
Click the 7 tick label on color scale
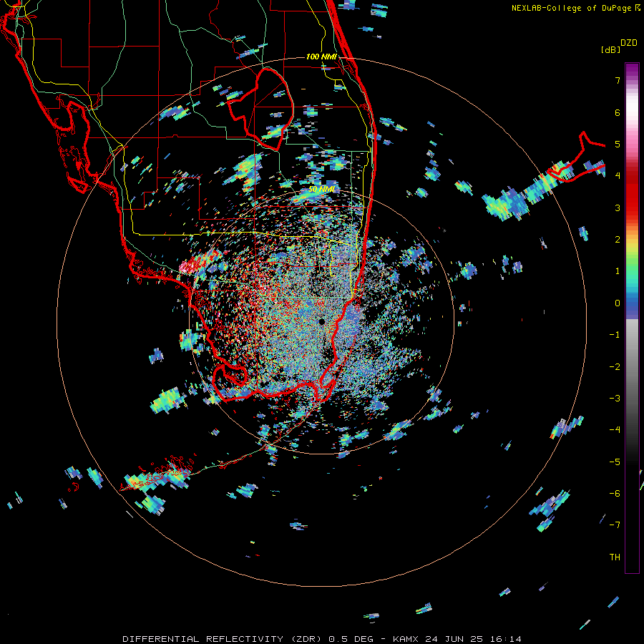618,80
